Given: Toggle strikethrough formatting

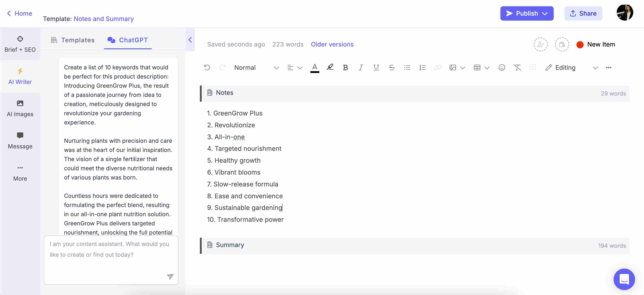Looking at the screenshot, I should point(392,68).
